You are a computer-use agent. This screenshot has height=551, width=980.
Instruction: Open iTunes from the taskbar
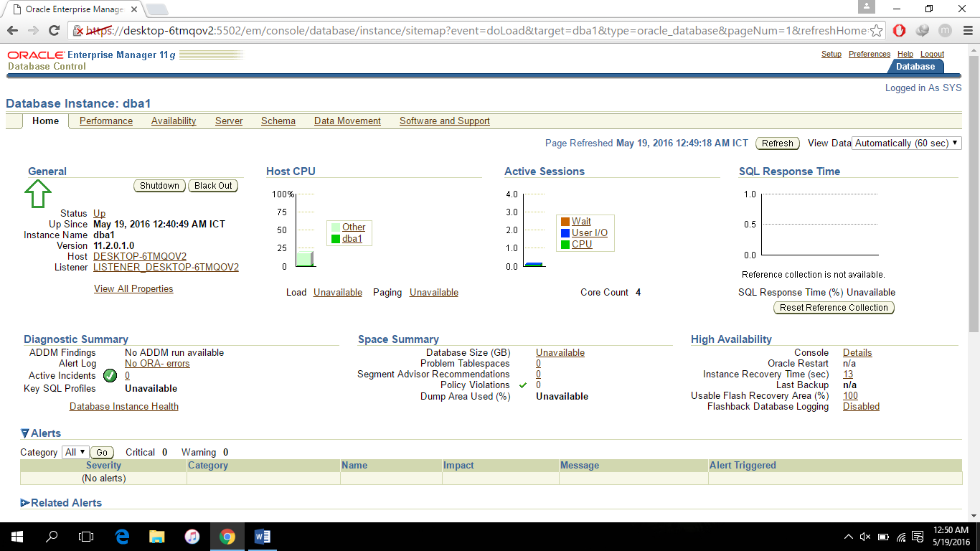click(x=192, y=537)
